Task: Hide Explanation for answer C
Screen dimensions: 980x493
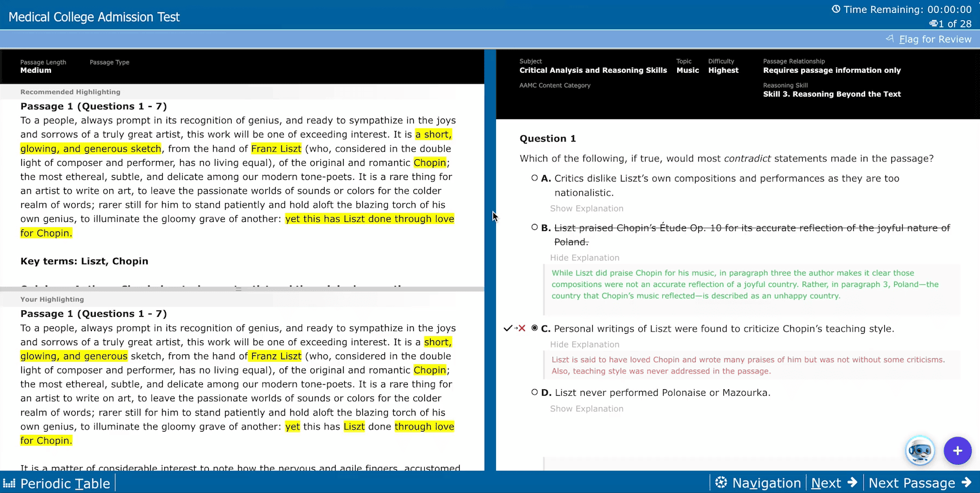Action: [585, 344]
